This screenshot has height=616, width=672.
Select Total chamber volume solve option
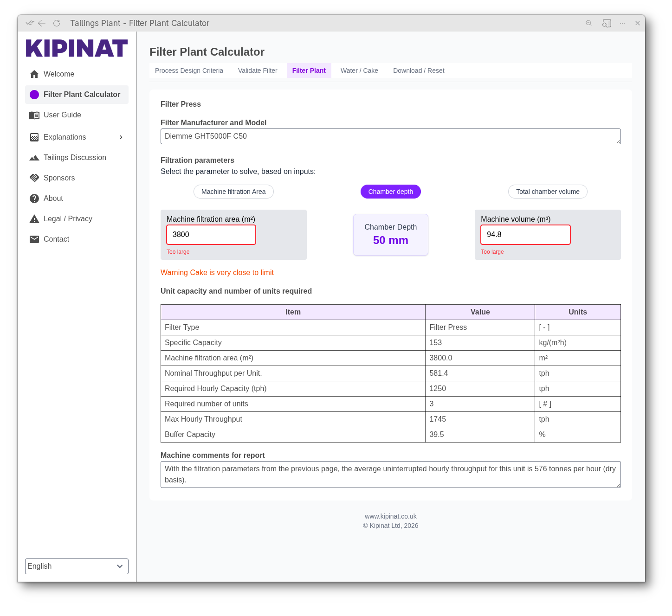[548, 192]
